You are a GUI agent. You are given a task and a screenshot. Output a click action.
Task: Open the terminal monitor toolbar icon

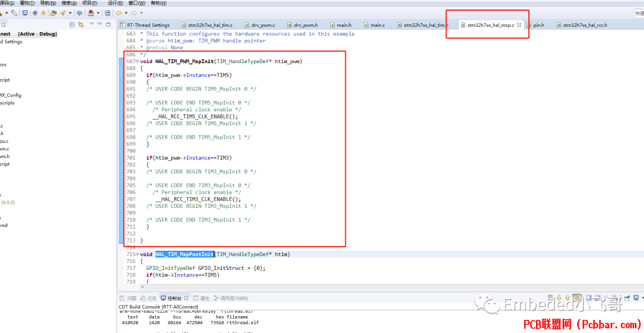tap(25, 13)
